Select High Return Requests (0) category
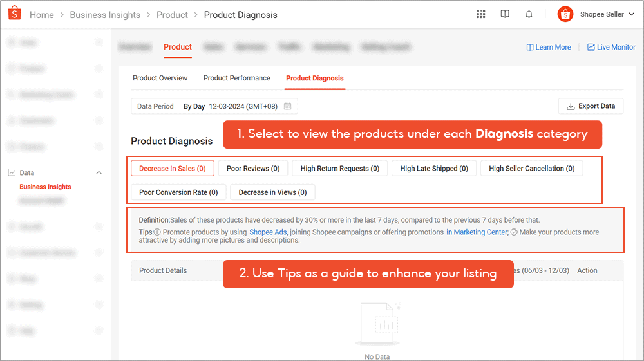Screen dimensions: 644x361 pyautogui.click(x=339, y=168)
